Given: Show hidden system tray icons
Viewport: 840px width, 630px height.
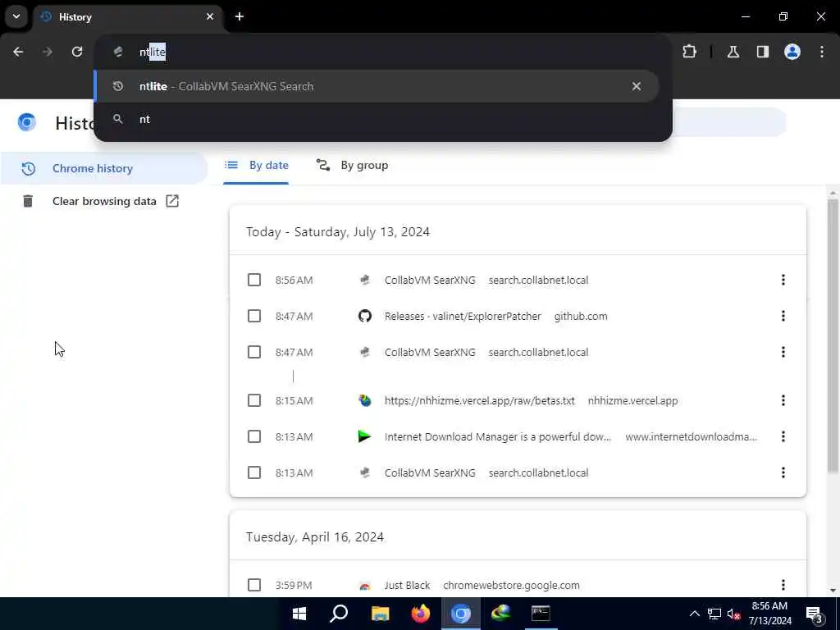Looking at the screenshot, I should pos(694,614).
